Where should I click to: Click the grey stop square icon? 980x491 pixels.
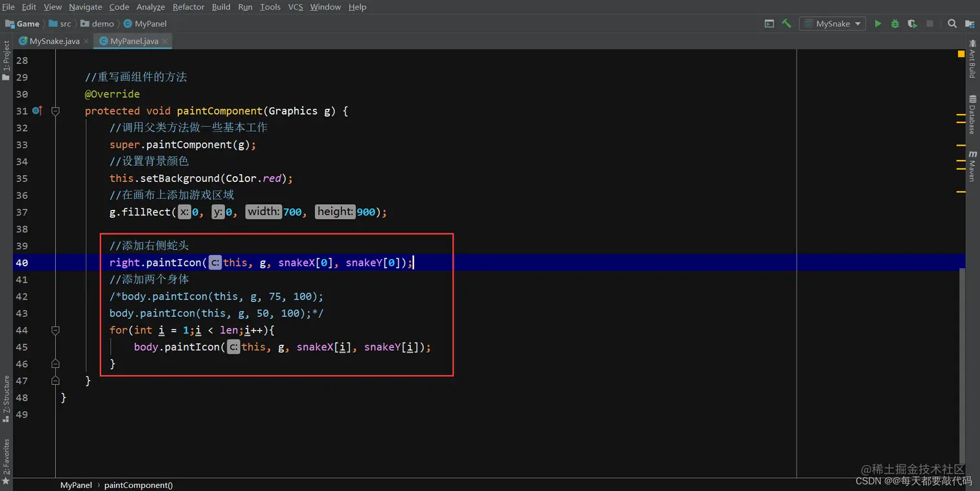[x=929, y=24]
